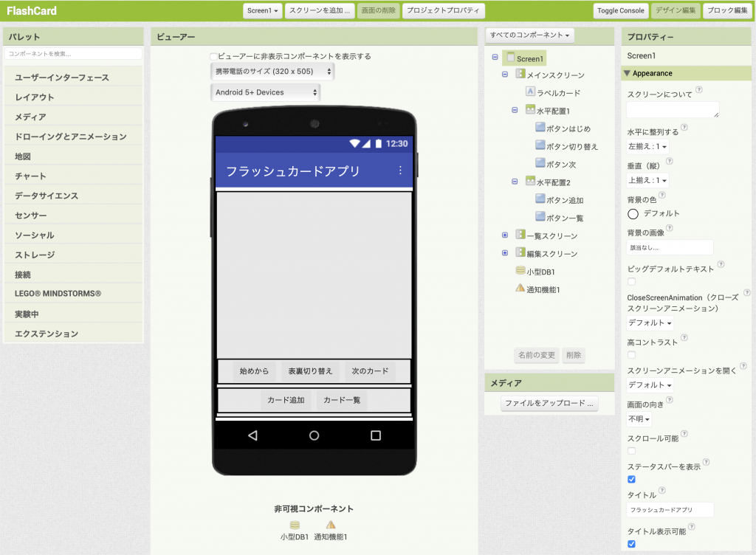Image resolution: width=756 pixels, height=555 pixels.
Task: Click the 通知機能1 warning icon in the component tree
Action: (520, 289)
